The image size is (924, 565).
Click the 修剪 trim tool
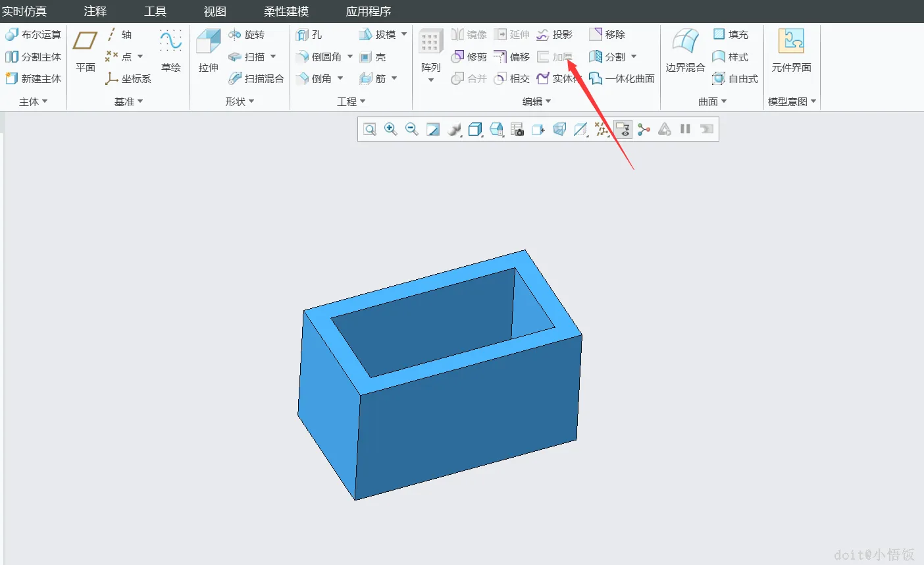tap(469, 57)
